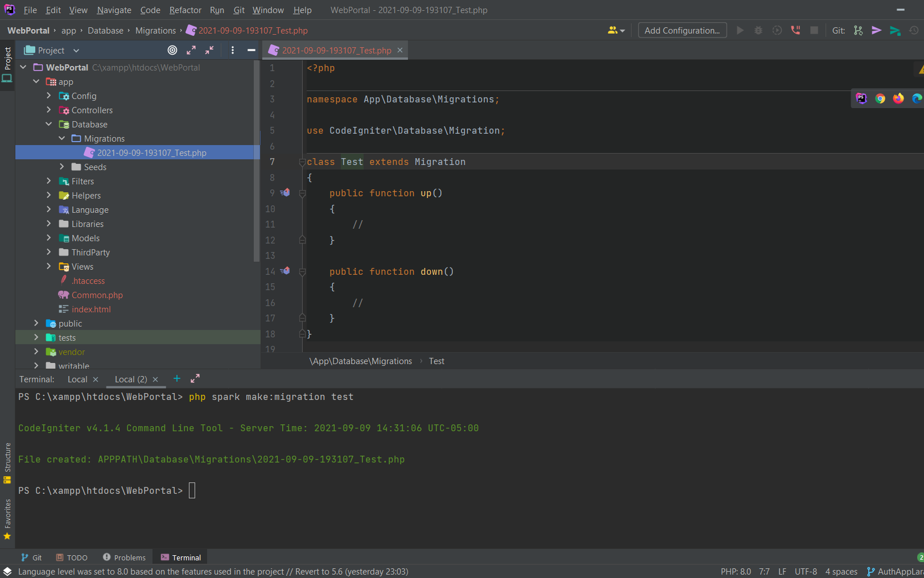Toggle Structure sidebar tool button
Viewport: 924px width, 578px height.
pyautogui.click(x=7, y=463)
